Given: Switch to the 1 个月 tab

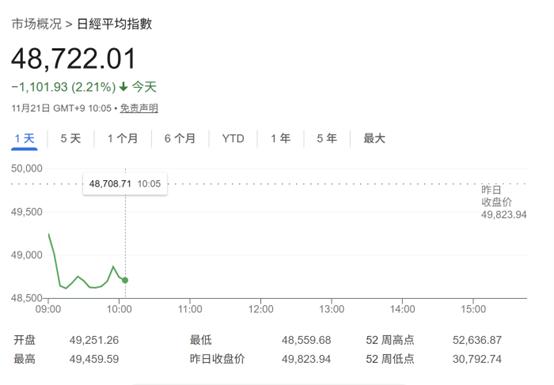Looking at the screenshot, I should (123, 138).
